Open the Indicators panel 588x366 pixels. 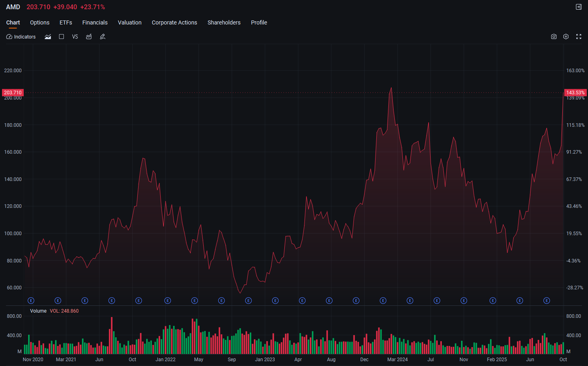tap(21, 37)
